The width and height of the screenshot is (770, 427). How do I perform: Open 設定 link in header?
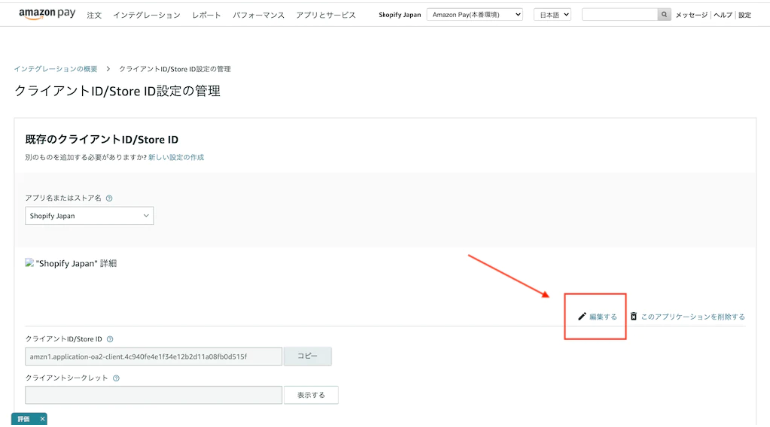click(x=744, y=15)
